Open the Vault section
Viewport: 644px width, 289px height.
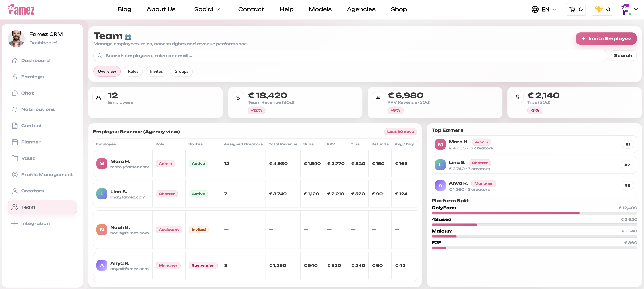pos(28,158)
